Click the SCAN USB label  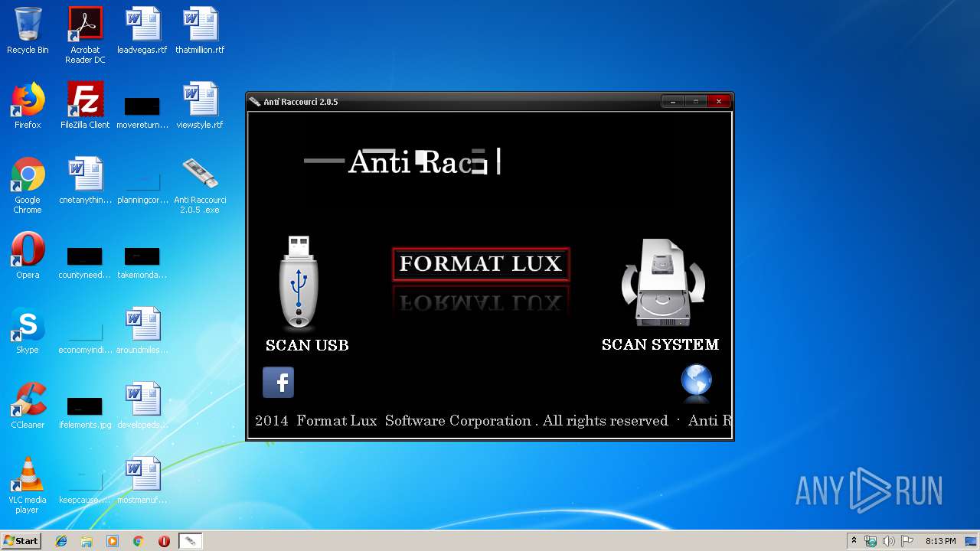307,345
